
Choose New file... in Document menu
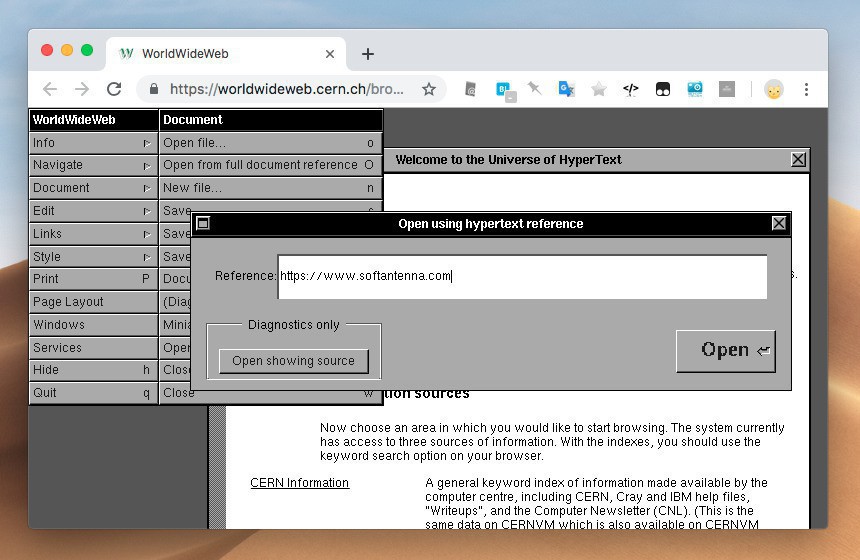pyautogui.click(x=271, y=188)
